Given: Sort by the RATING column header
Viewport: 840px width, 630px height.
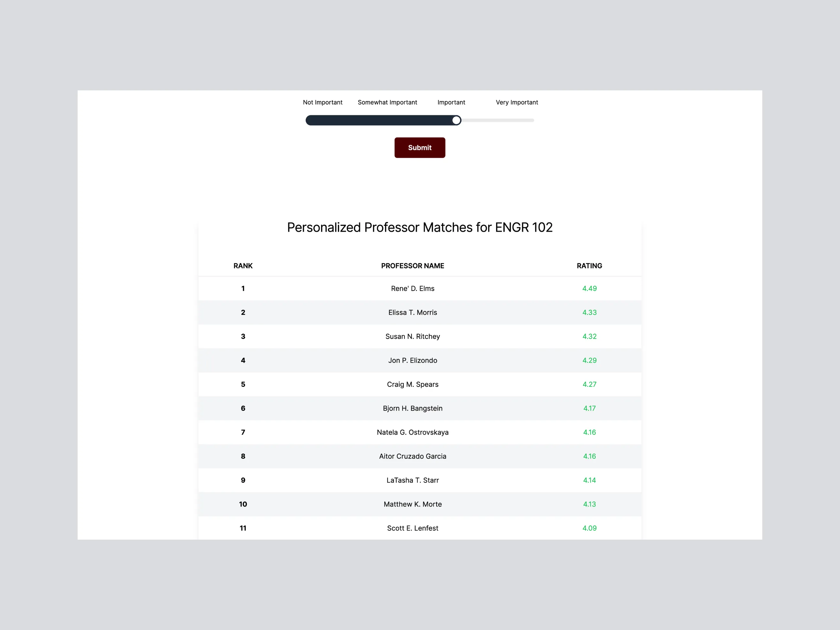Looking at the screenshot, I should point(589,266).
